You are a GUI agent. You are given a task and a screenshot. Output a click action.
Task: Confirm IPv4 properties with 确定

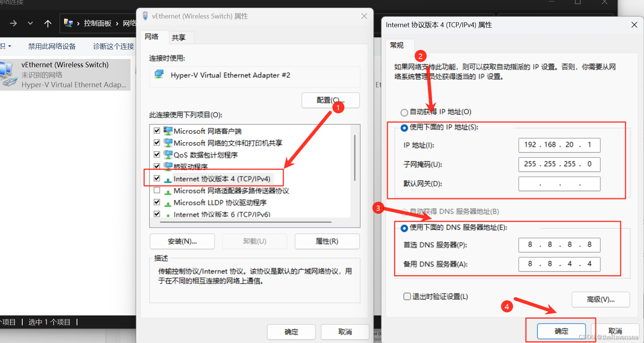pos(561,331)
